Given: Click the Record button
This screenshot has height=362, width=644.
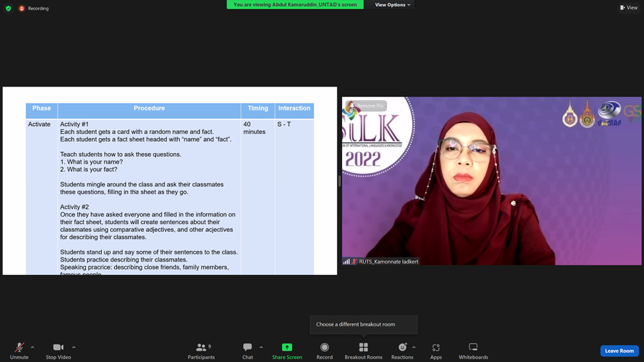Looking at the screenshot, I should [x=324, y=351].
